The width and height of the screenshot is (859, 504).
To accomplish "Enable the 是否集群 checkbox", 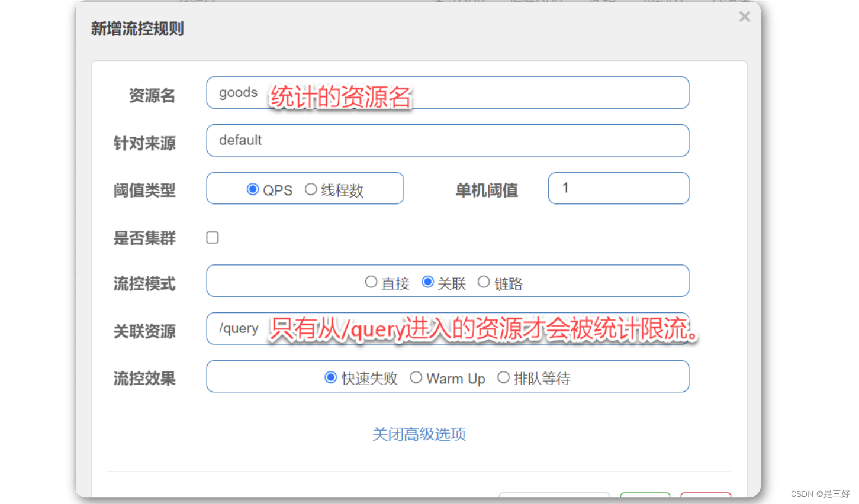I will point(213,238).
